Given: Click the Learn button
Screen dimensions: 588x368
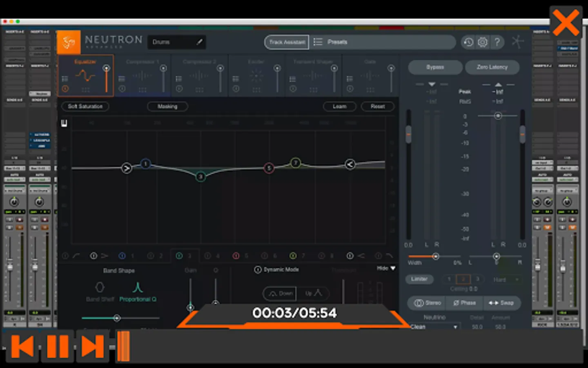Looking at the screenshot, I should pyautogui.click(x=339, y=106).
